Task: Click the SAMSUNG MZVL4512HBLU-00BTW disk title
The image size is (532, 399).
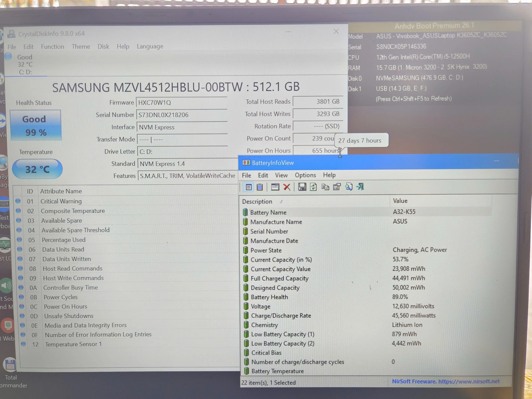Action: click(x=176, y=87)
